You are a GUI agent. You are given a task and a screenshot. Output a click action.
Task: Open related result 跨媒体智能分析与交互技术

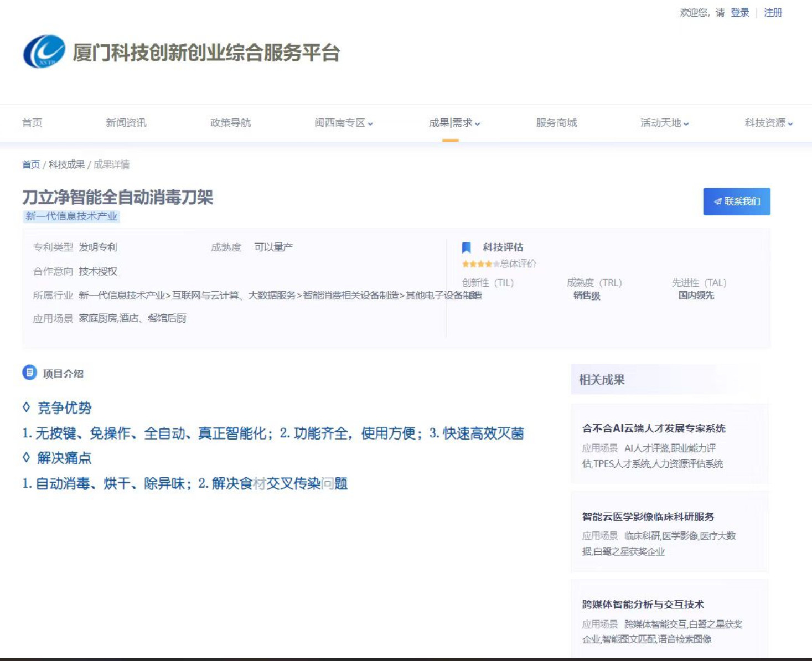[x=643, y=605]
